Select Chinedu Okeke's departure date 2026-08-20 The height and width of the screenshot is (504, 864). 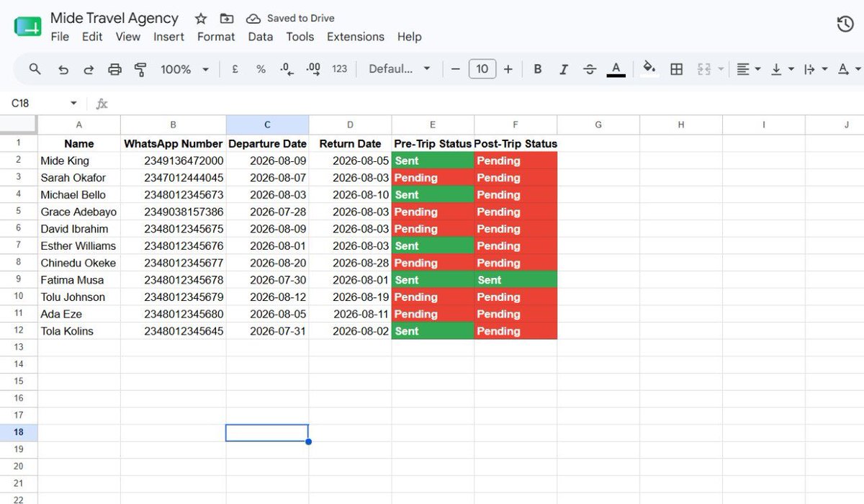[268, 263]
